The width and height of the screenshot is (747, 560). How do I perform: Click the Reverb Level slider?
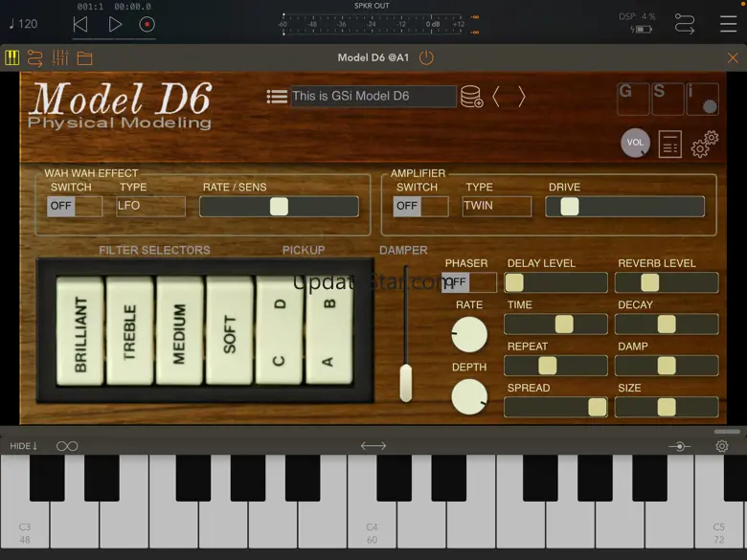(x=667, y=282)
